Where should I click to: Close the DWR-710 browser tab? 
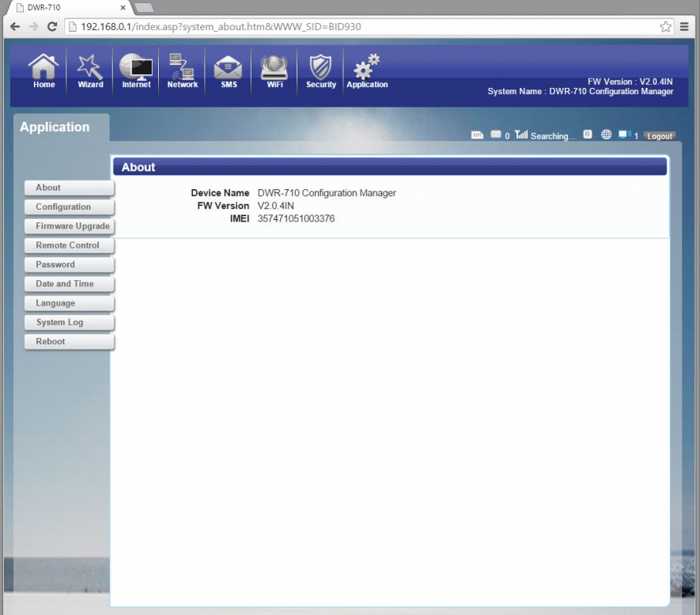[123, 8]
